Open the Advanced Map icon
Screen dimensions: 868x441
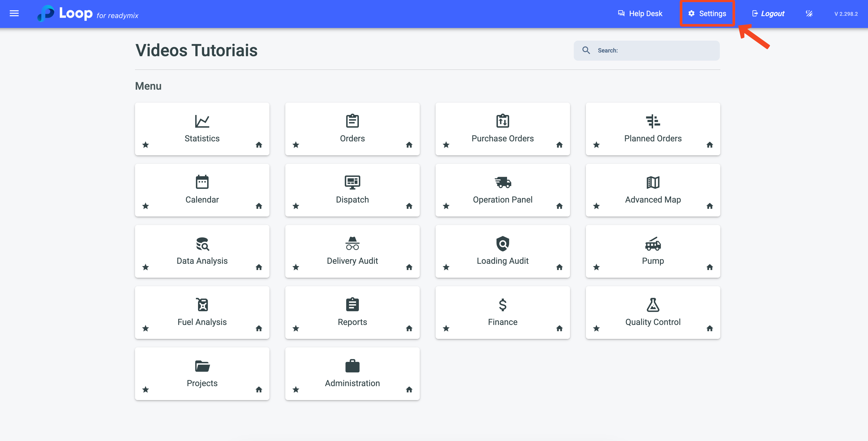pos(653,183)
